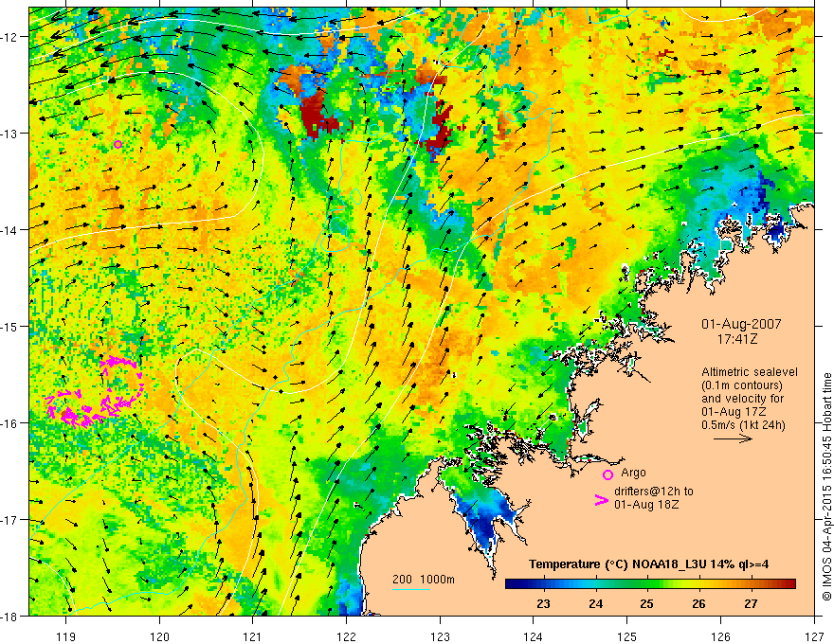Click the latitude axis label '-15'
834x644 pixels.
(10, 326)
